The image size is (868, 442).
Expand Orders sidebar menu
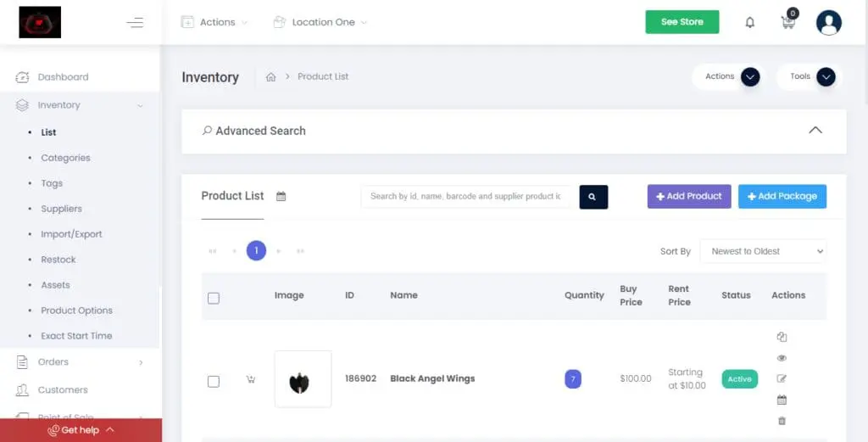click(x=142, y=362)
